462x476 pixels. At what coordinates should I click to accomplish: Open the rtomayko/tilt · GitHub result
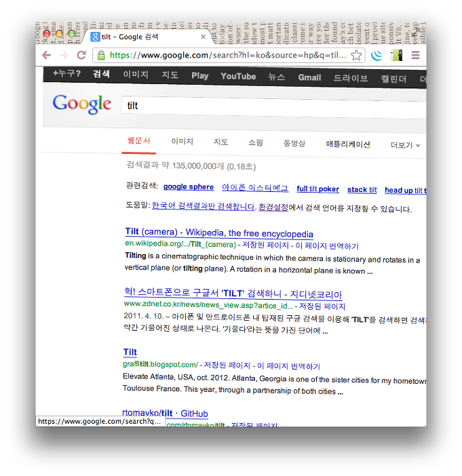(165, 413)
